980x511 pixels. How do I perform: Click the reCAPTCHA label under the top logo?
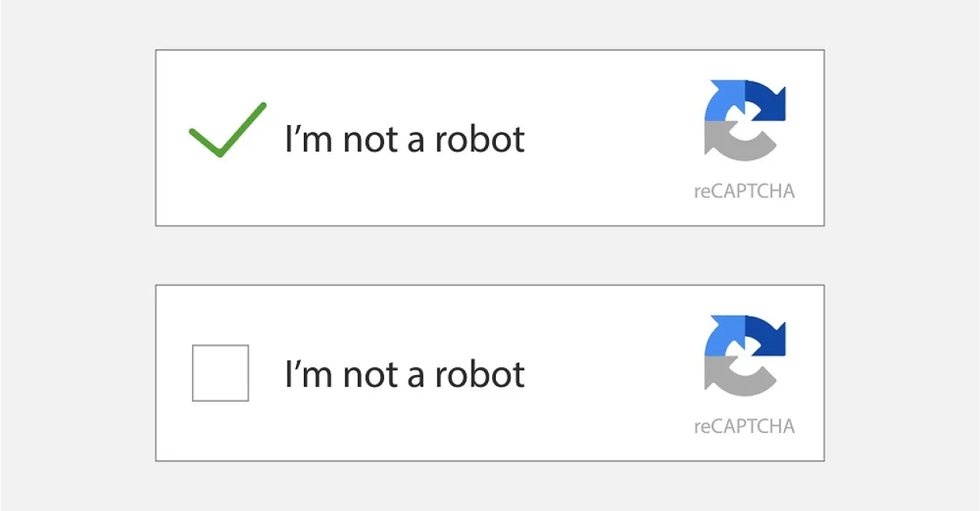pyautogui.click(x=743, y=190)
